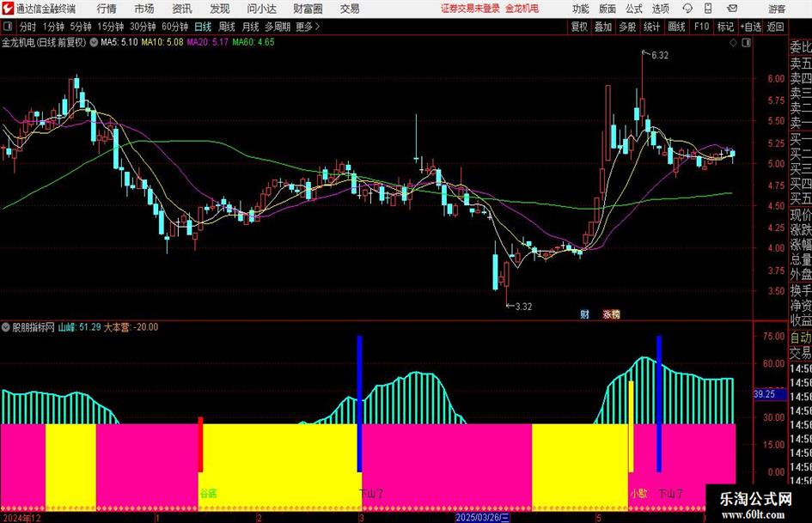The height and width of the screenshot is (523, 812).
Task: Click the 证券交易未登录 login link
Action: 470,9
